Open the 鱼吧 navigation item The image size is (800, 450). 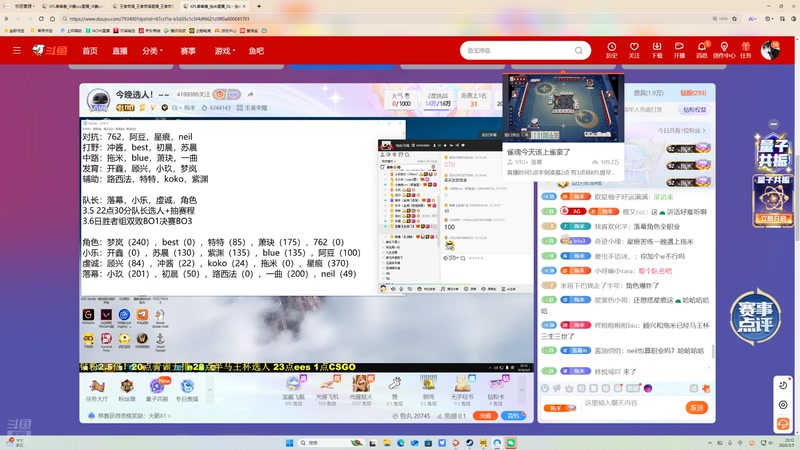tap(256, 51)
